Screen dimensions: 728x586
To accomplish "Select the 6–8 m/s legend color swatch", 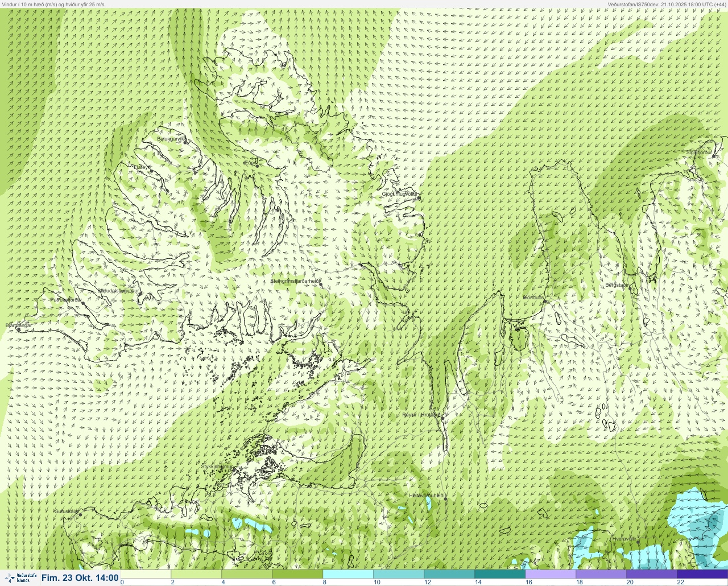I will 297,574.
